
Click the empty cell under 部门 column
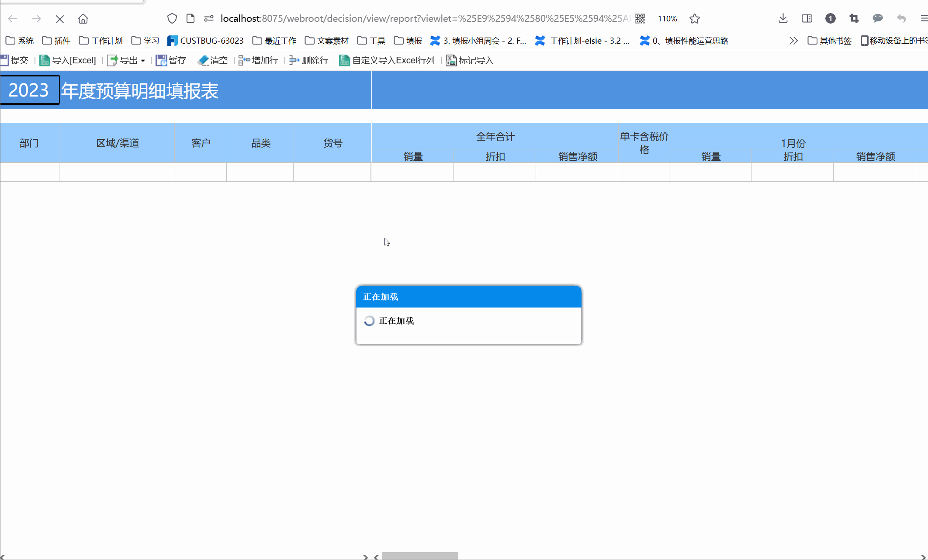coord(29,172)
